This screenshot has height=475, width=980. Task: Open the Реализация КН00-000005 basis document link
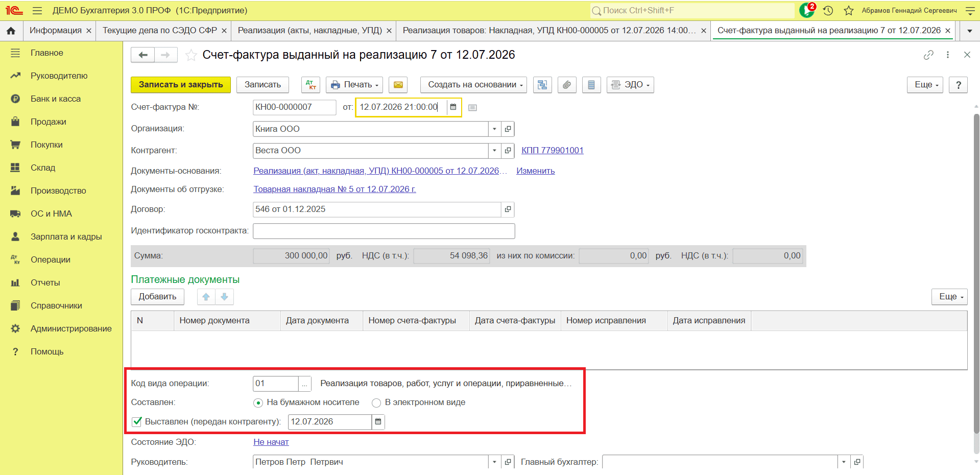[x=380, y=171]
